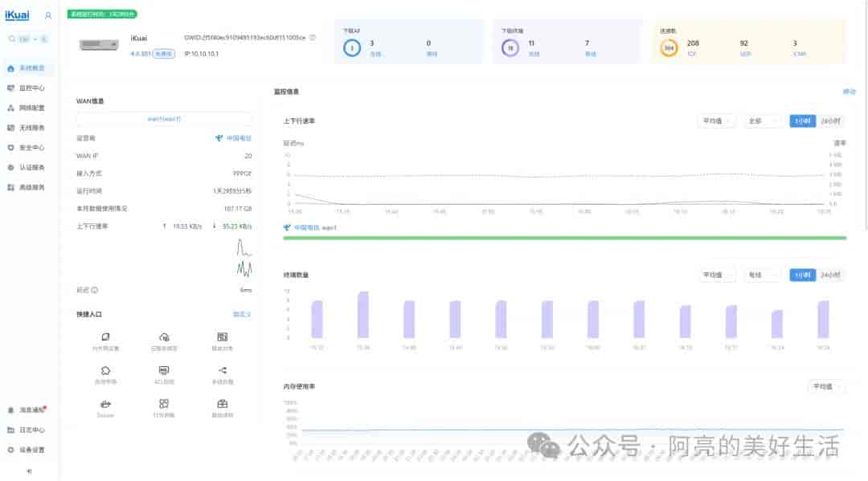This screenshot has height=481, width=868.
Task: Click the info icon beside the latency label
Action: pyautogui.click(x=95, y=290)
